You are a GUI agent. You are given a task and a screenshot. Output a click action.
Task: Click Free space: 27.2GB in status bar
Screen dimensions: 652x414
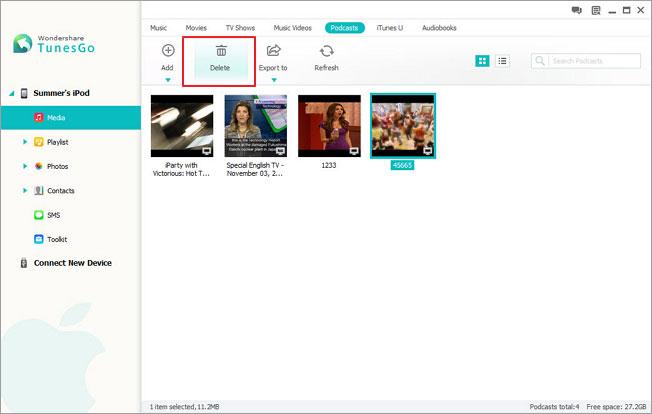pos(616,407)
